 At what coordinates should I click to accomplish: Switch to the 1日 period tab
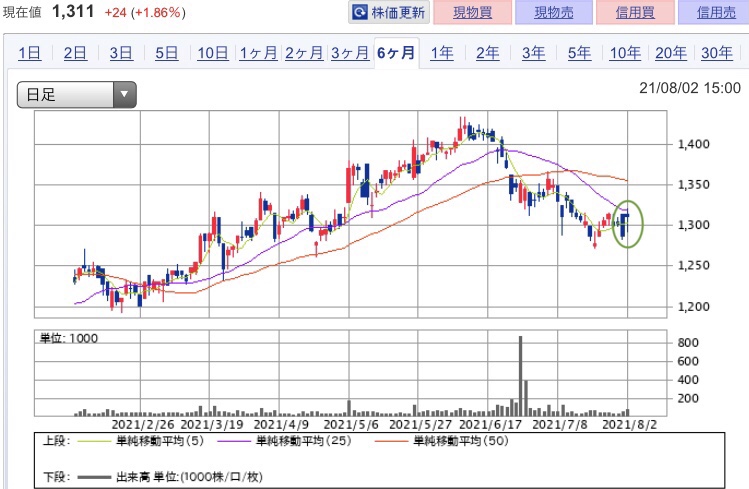click(x=30, y=54)
